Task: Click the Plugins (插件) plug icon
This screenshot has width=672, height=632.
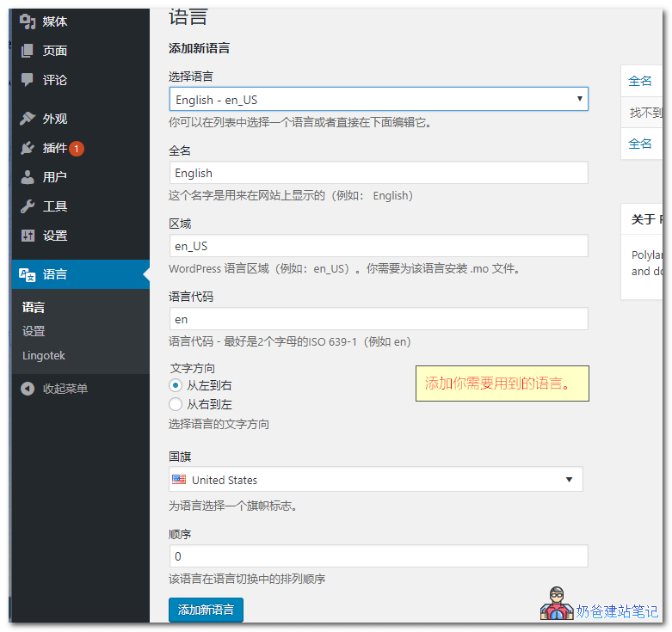Action: click(28, 148)
